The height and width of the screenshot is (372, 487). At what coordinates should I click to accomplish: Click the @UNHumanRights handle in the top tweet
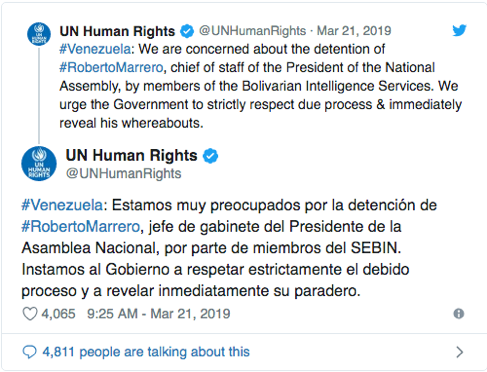252,31
